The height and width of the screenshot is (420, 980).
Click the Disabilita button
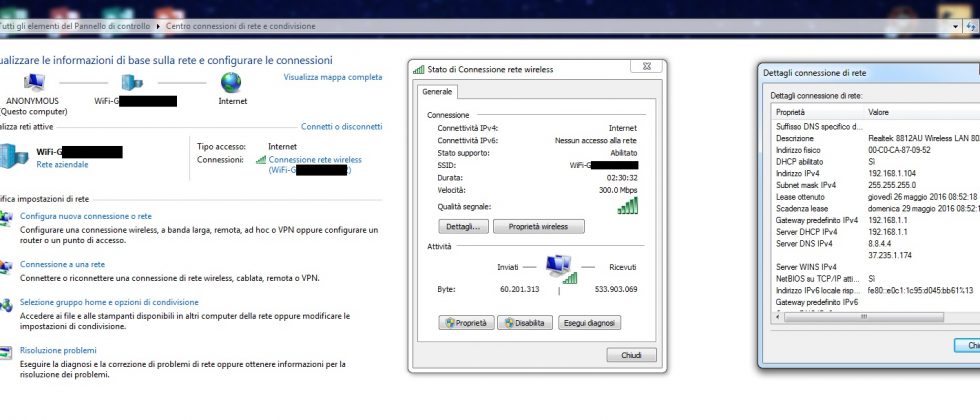pyautogui.click(x=525, y=323)
